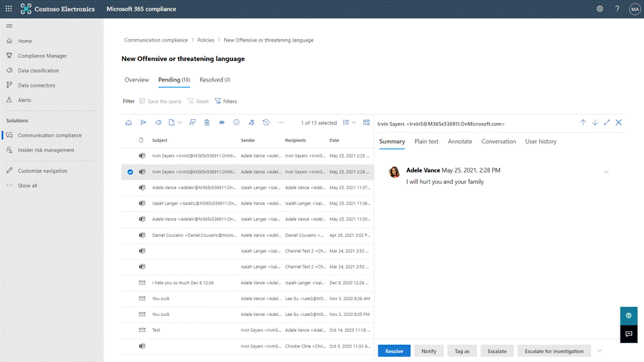Go to previous message with up arrow

click(583, 122)
